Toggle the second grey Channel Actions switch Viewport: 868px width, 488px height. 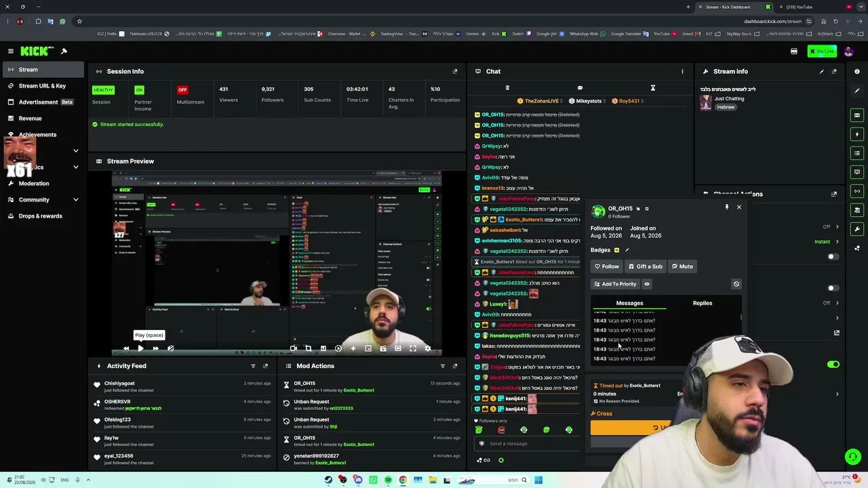tap(833, 288)
